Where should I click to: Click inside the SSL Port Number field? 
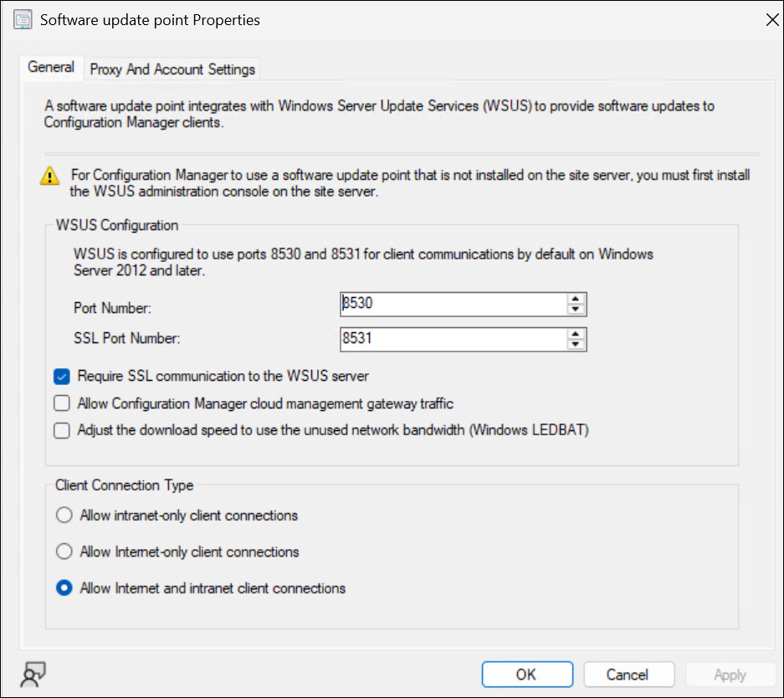coord(452,339)
